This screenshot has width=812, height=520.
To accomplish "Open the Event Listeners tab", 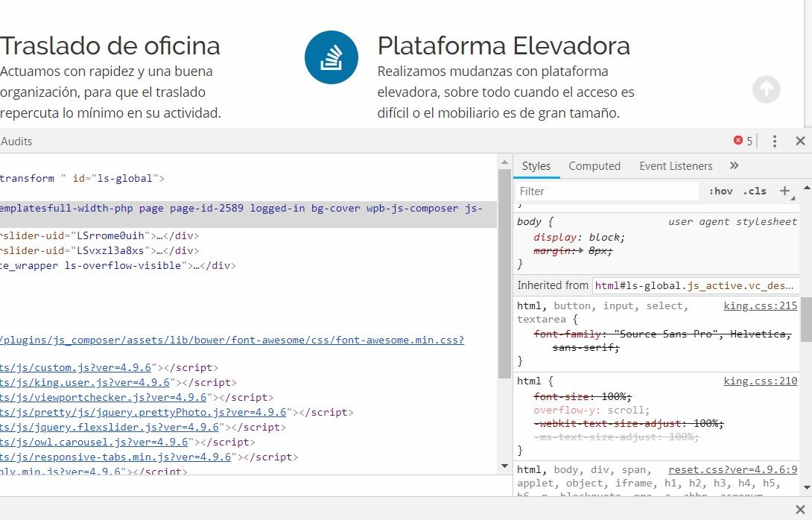I will (x=676, y=165).
